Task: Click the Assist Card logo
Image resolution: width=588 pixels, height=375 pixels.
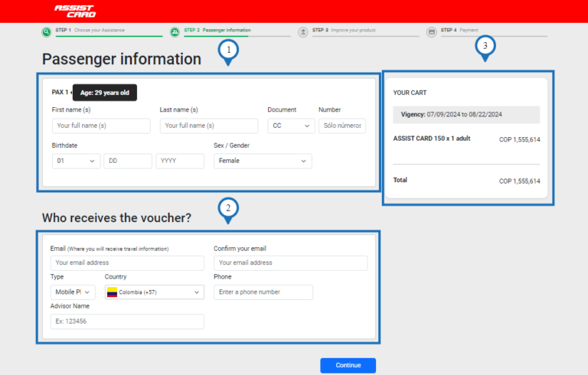Action: pos(75,11)
